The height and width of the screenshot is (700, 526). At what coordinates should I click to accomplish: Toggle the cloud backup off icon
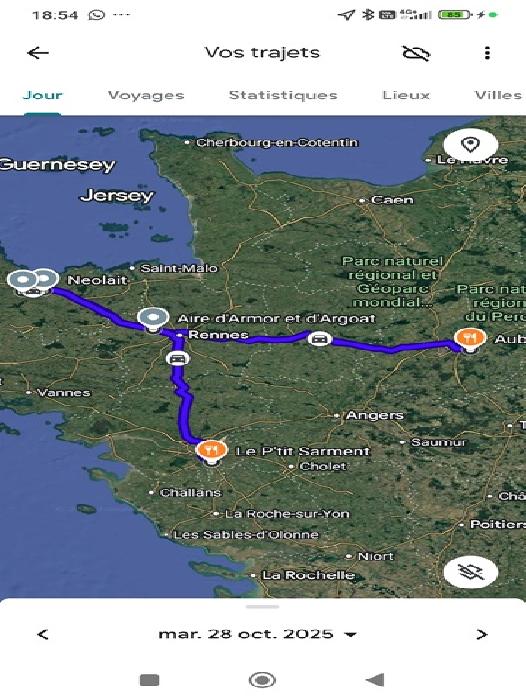click(x=416, y=54)
